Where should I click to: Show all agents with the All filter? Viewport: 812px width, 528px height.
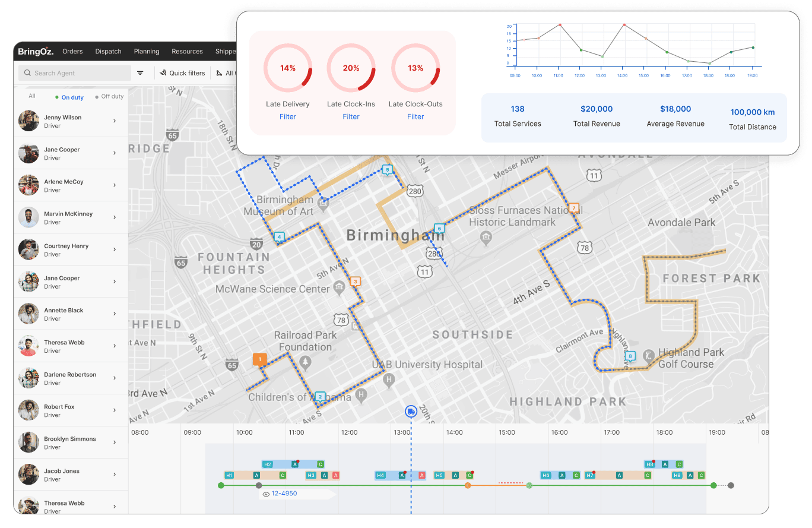click(32, 96)
